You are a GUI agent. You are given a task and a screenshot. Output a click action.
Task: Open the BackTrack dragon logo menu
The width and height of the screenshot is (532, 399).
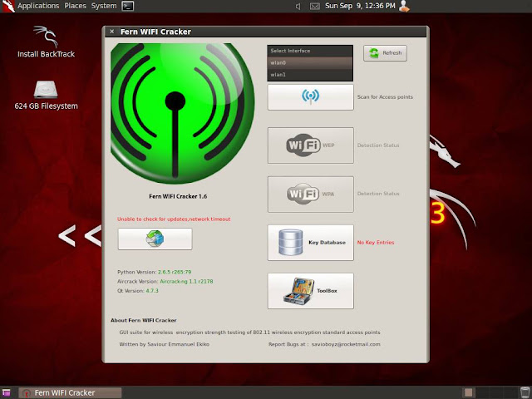[7, 6]
